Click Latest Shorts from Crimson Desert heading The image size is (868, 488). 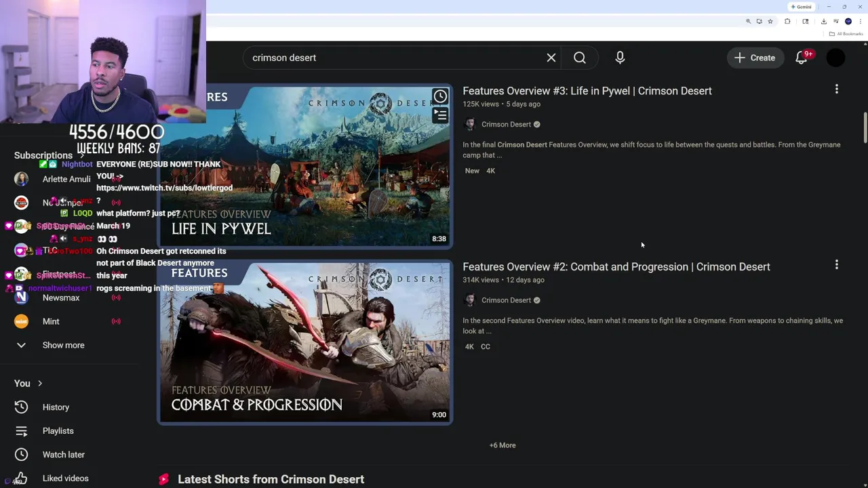271,479
